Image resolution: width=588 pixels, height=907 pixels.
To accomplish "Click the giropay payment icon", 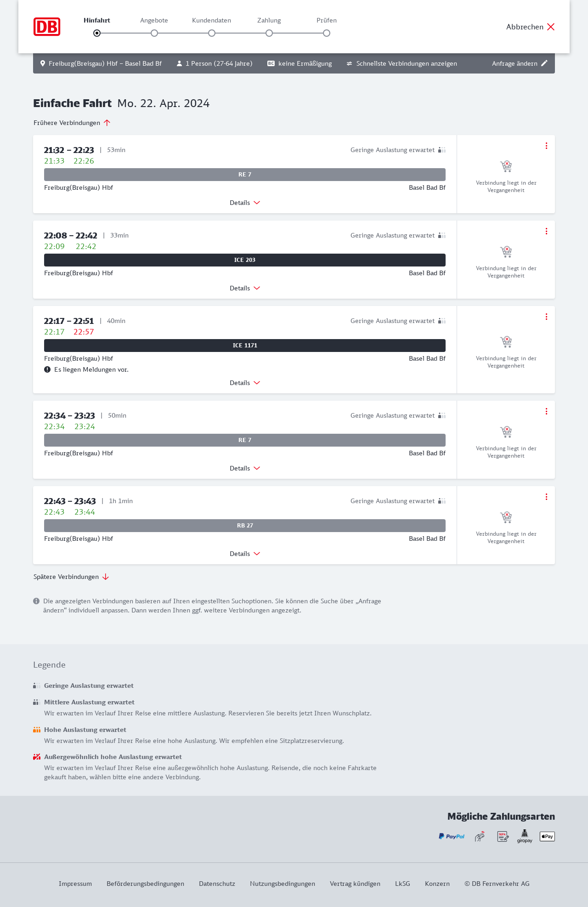I will [525, 836].
